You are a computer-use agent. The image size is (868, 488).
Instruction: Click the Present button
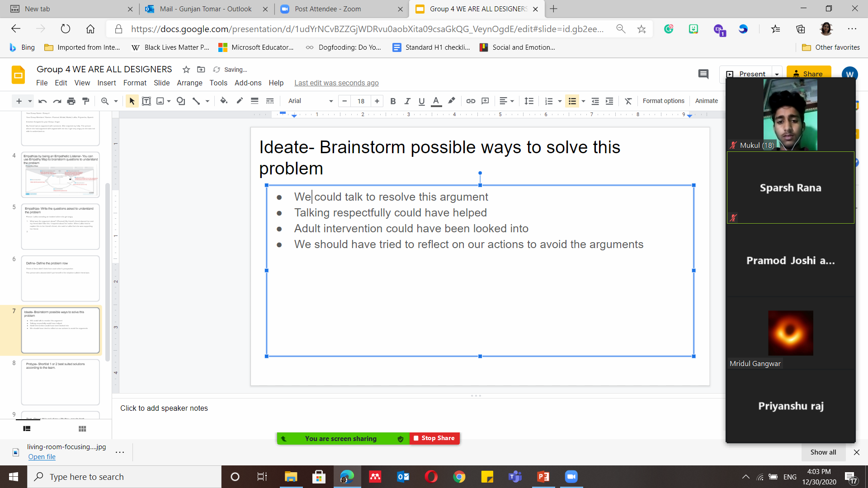[746, 74]
